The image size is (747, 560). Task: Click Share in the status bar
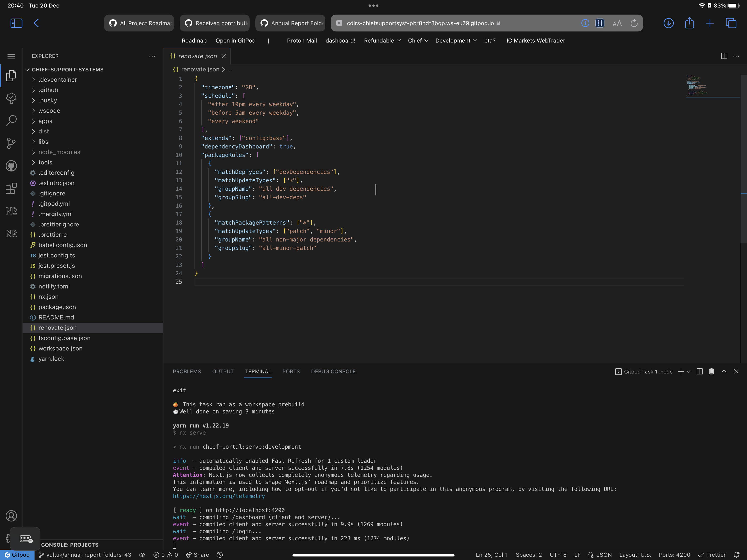pyautogui.click(x=197, y=554)
